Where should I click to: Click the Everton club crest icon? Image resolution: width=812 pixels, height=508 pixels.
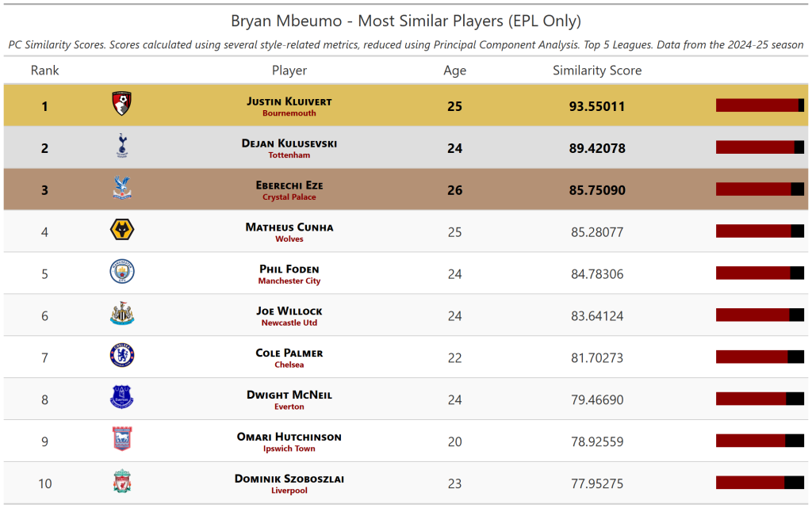click(x=122, y=398)
